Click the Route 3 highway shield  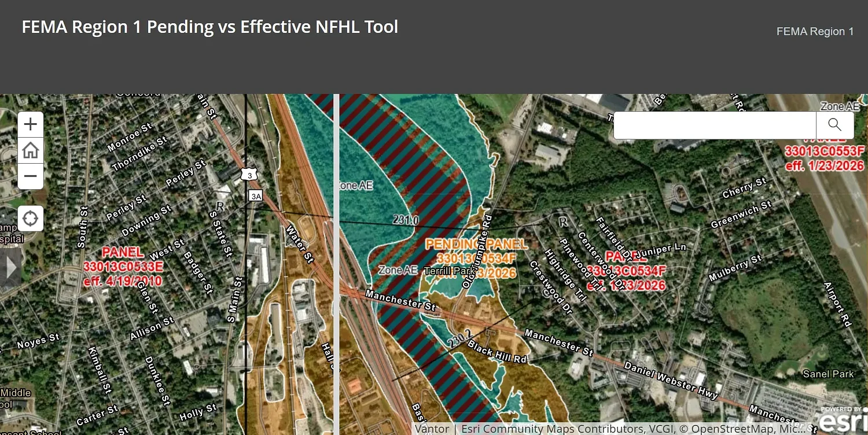249,175
